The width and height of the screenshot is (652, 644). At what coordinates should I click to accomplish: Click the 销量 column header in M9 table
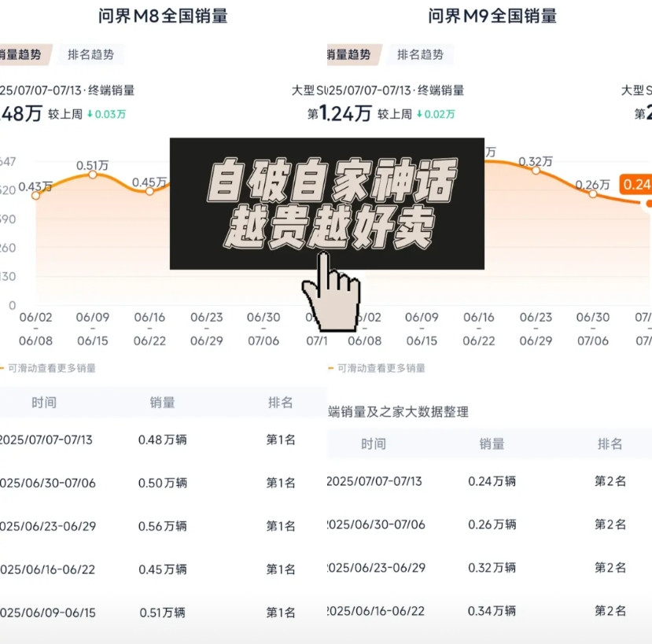coord(492,444)
